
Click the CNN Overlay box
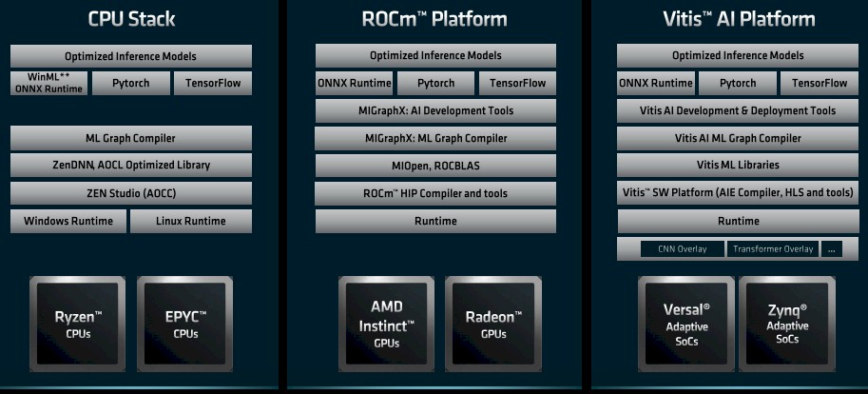coord(682,248)
